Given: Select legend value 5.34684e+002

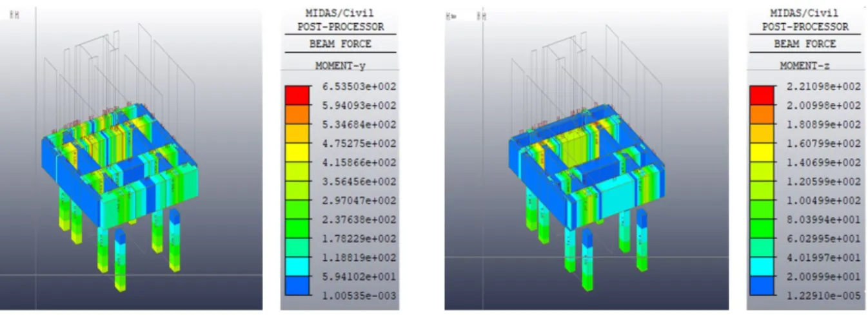Looking at the screenshot, I should click(359, 124).
